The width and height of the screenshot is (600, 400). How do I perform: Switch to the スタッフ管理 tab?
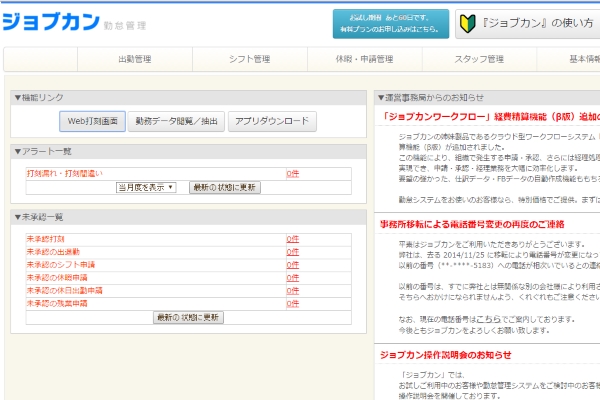tap(479, 59)
